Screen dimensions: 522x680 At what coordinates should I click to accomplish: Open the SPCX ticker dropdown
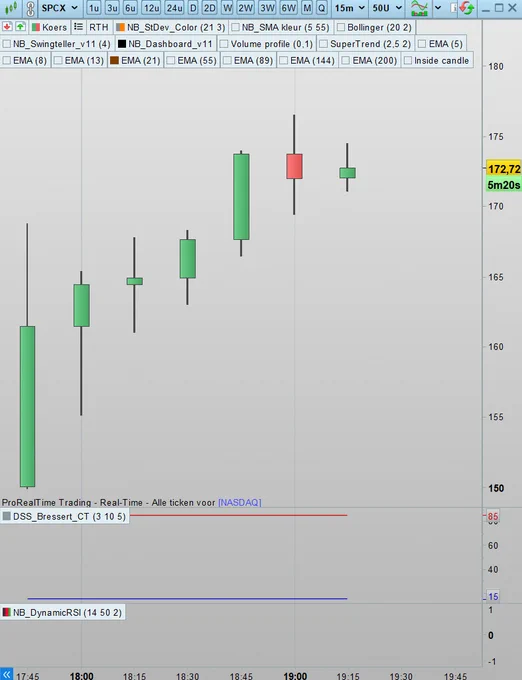[x=59, y=8]
